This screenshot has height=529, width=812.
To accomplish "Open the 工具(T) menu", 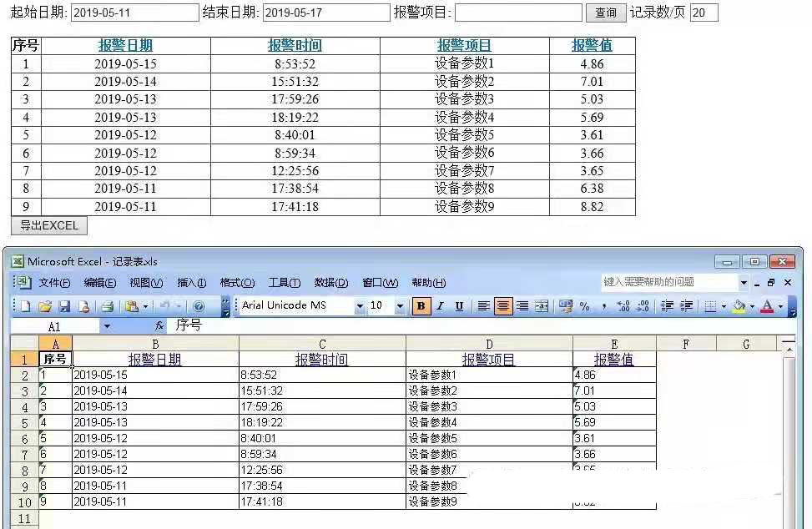I will click(285, 283).
